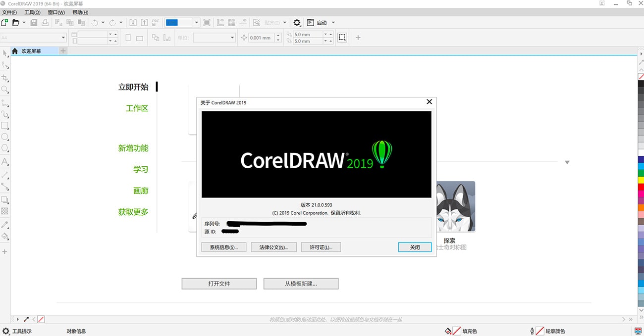The height and width of the screenshot is (336, 644).
Task: Select the Freehand curve tool
Action: coord(5,102)
